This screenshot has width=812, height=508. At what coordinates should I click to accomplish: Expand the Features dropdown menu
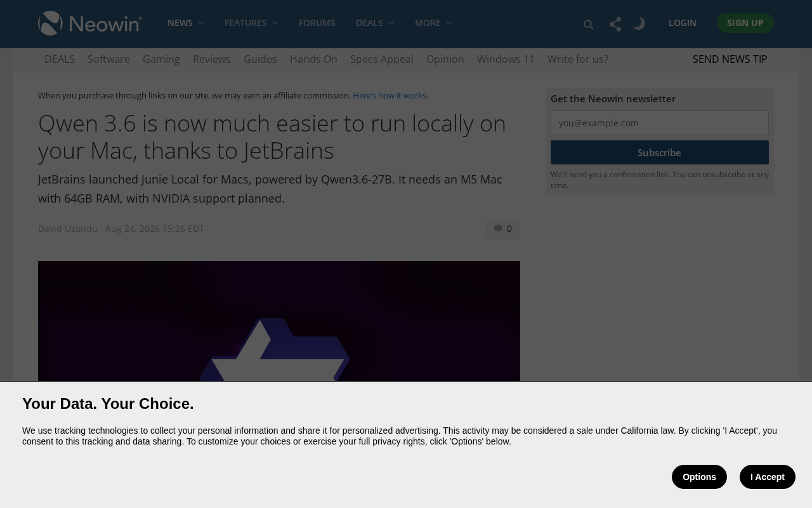251,23
